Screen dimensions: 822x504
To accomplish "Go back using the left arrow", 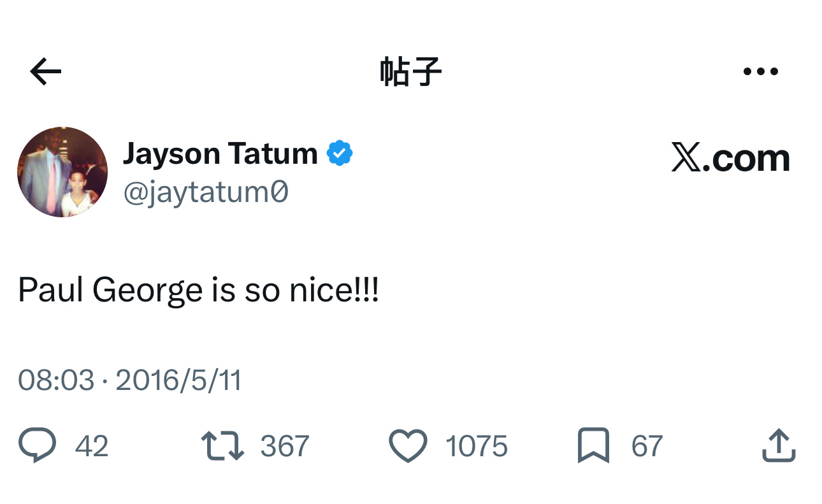I will (46, 71).
